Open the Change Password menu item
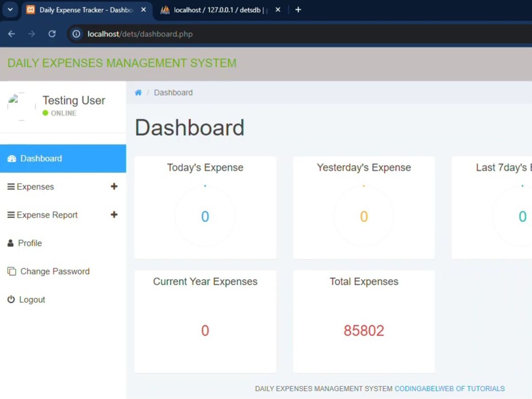The height and width of the screenshot is (399, 532). click(x=55, y=271)
